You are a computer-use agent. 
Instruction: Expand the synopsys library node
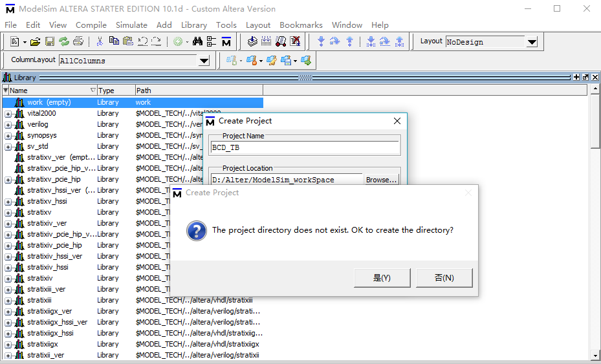tap(8, 136)
